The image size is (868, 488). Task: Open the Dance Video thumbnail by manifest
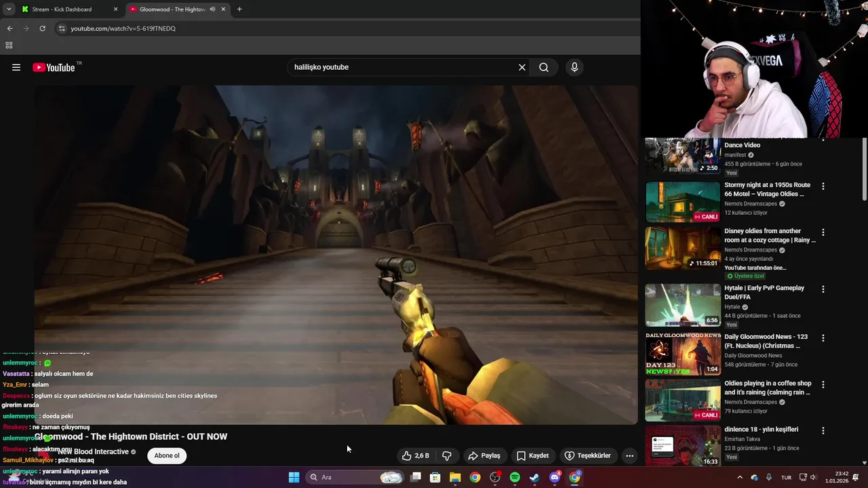click(683, 155)
